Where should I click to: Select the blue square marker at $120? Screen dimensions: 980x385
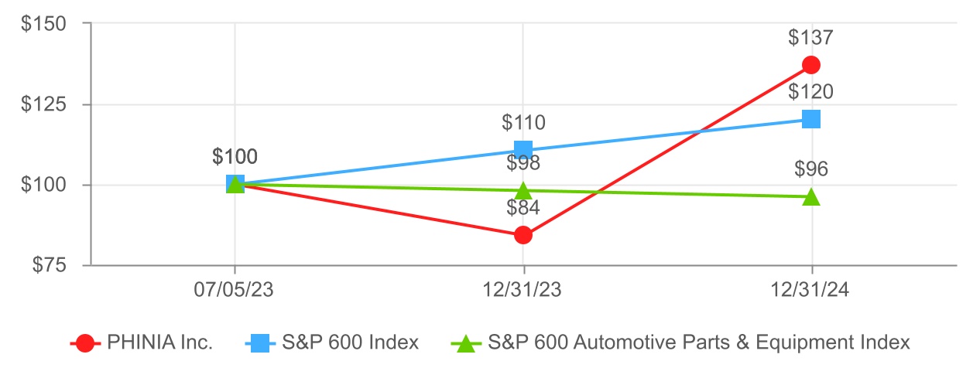[x=811, y=119]
